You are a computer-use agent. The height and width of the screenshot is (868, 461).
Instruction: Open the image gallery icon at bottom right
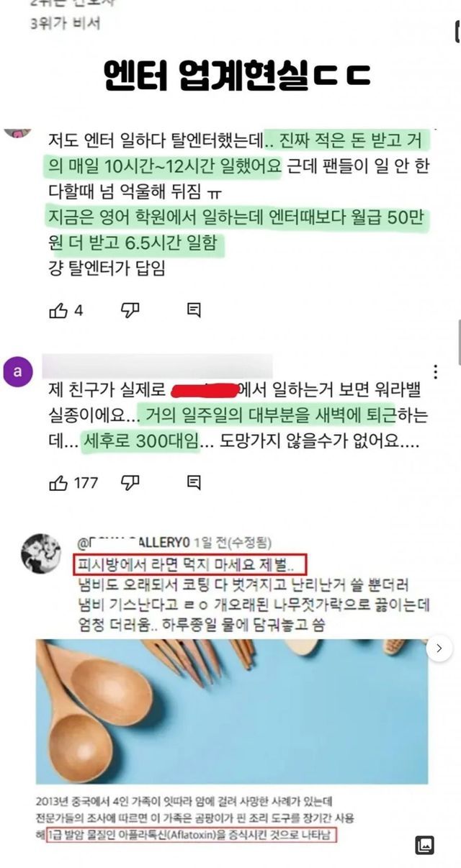pyautogui.click(x=425, y=844)
